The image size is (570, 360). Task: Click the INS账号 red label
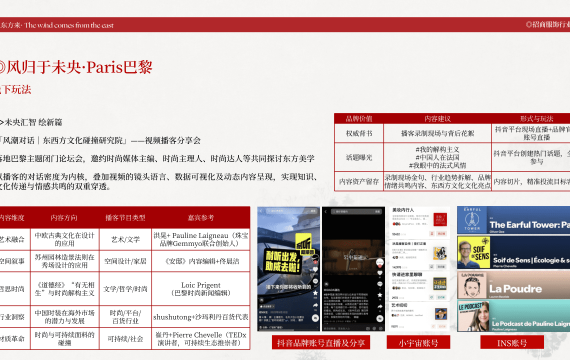(512, 343)
